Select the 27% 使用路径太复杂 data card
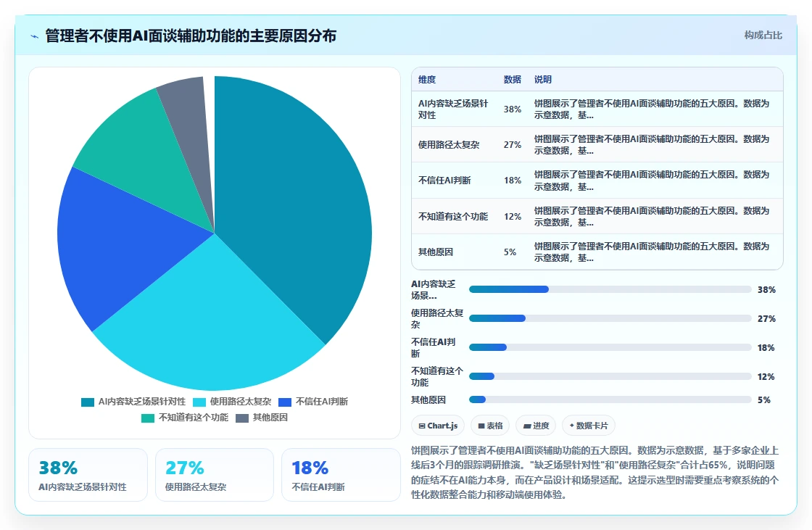This screenshot has height=530, width=812. click(215, 475)
